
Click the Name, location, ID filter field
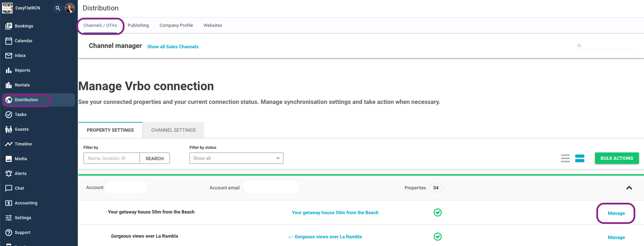(111, 158)
